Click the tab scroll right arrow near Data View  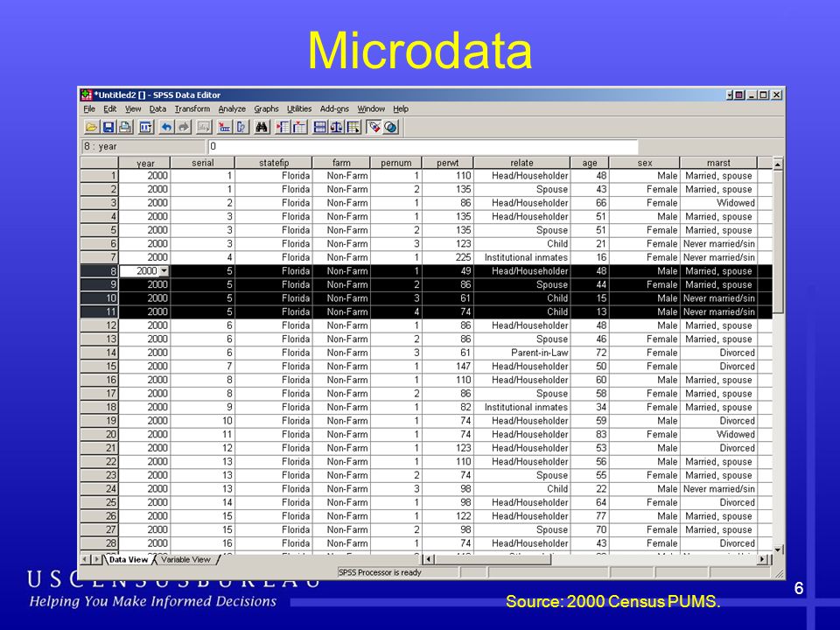pyautogui.click(x=96, y=559)
